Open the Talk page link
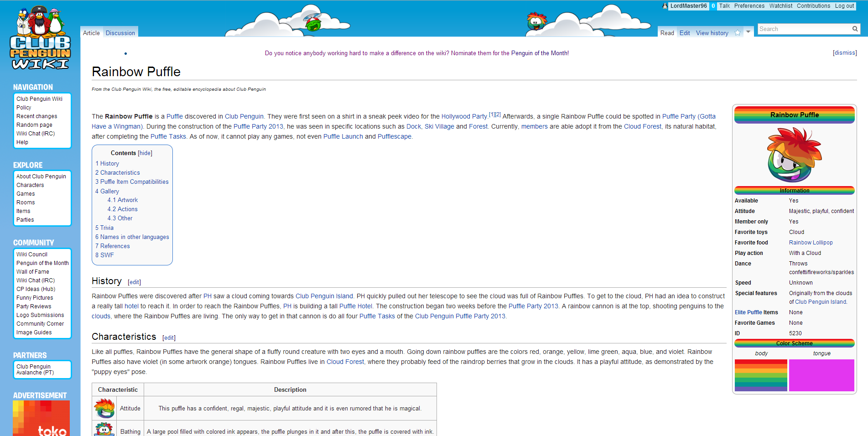 pyautogui.click(x=724, y=6)
